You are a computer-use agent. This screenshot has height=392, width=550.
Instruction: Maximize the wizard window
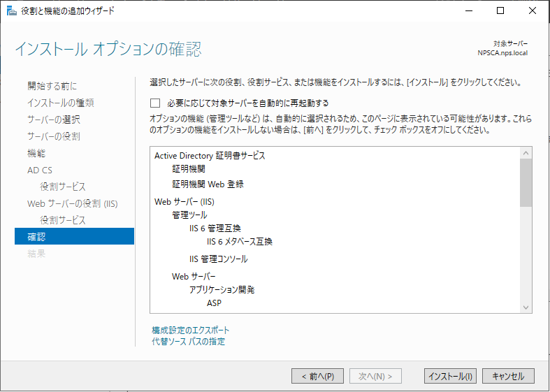tap(500, 11)
